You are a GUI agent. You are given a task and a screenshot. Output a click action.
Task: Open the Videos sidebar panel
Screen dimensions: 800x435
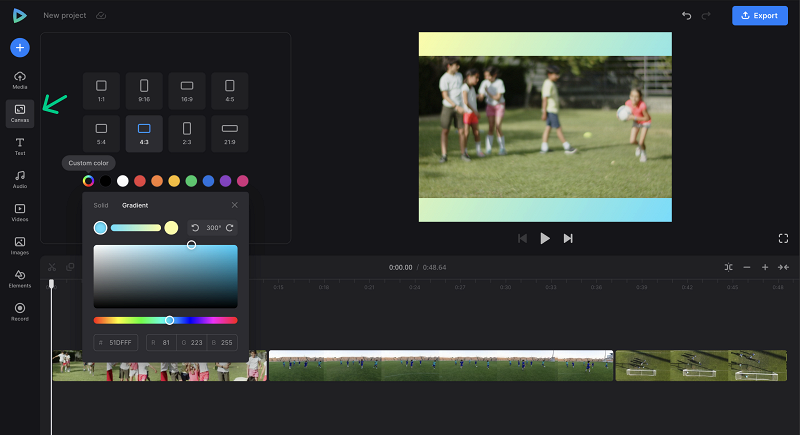pyautogui.click(x=20, y=213)
